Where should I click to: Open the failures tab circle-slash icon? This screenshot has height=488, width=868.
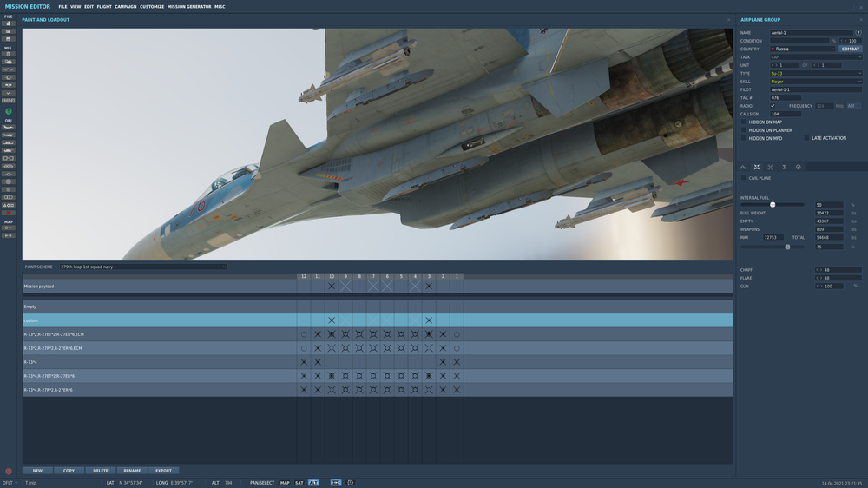[x=799, y=167]
